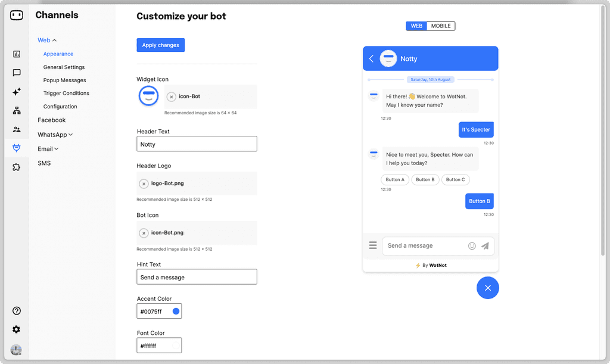The width and height of the screenshot is (610, 364).
Task: Apply changes to the bot customization
Action: 160,45
